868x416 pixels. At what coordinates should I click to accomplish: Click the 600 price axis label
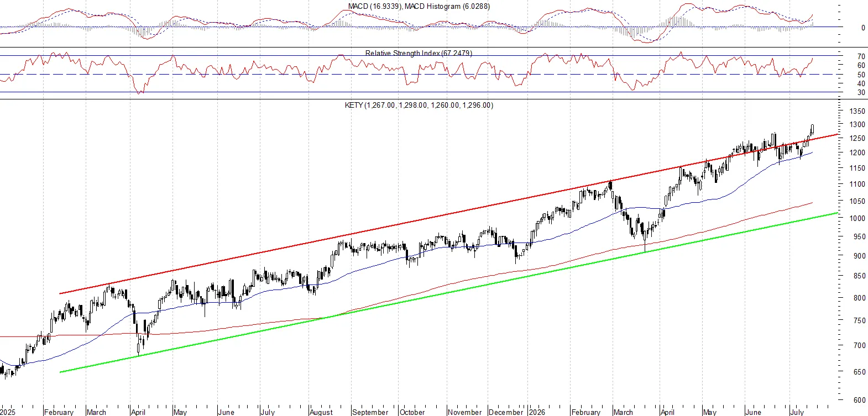859,401
